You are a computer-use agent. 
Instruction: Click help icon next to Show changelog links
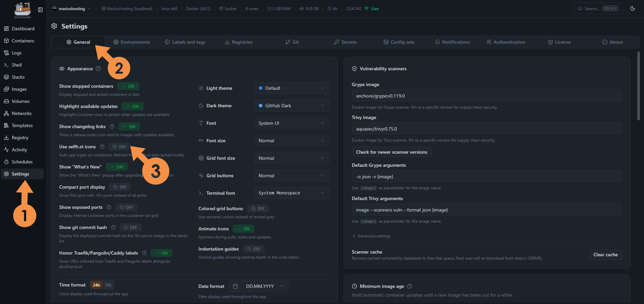tap(112, 126)
